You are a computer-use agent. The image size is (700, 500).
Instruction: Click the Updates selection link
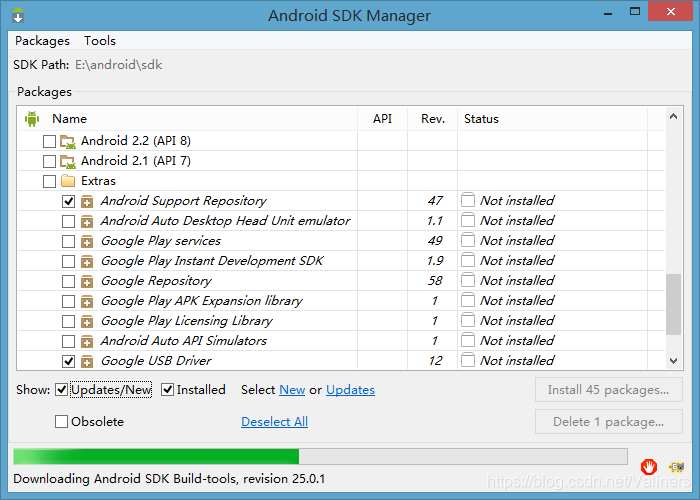[350, 390]
